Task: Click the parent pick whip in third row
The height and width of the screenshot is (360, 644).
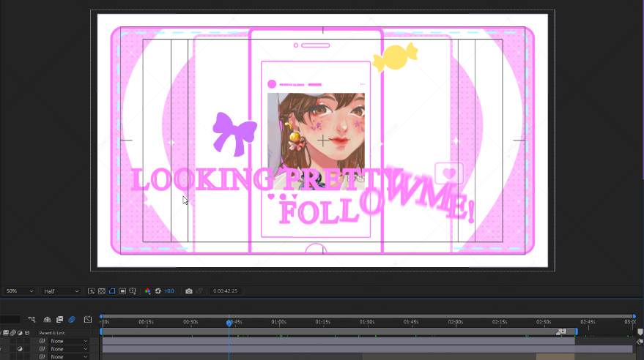Action: [42, 357]
